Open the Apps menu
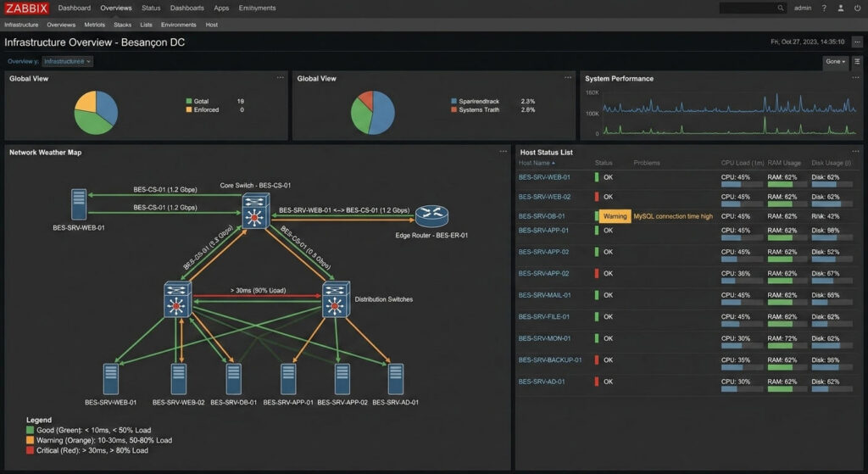Viewport: 868px width, 474px height. pos(221,8)
